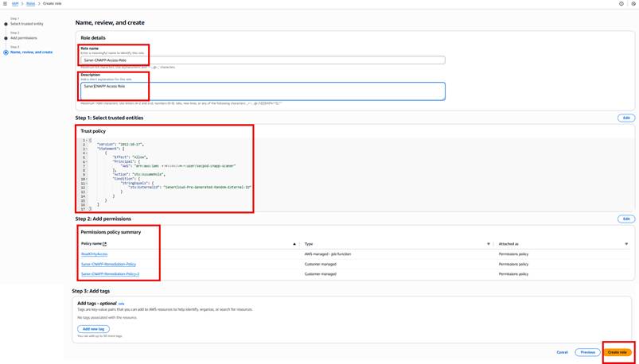Sort by Policy name ascending arrow

pyautogui.click(x=294, y=244)
